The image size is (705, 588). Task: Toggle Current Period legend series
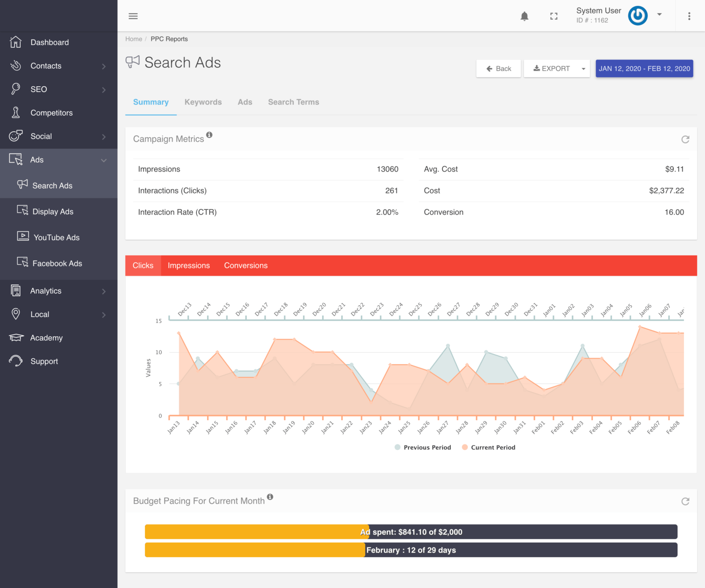click(488, 447)
